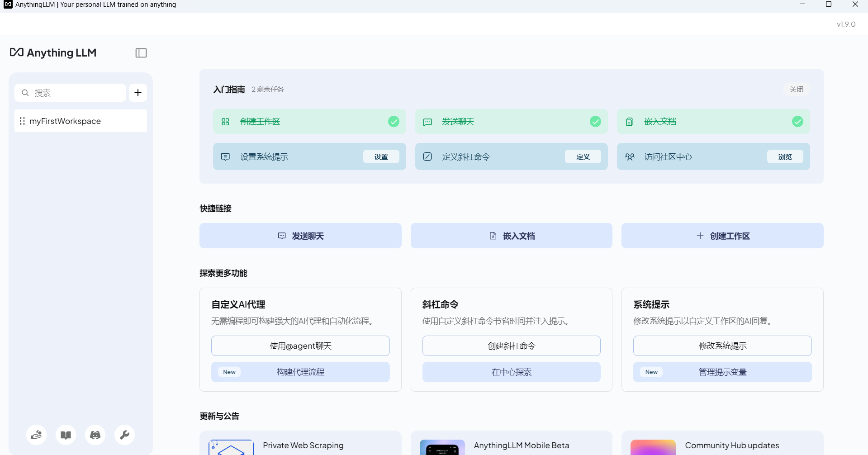Click the Private Web Scraping thumbnail

(x=231, y=447)
